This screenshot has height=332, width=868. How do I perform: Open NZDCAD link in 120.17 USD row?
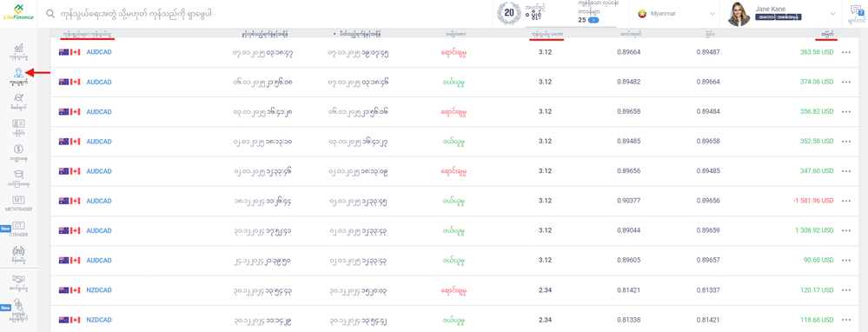[99, 290]
